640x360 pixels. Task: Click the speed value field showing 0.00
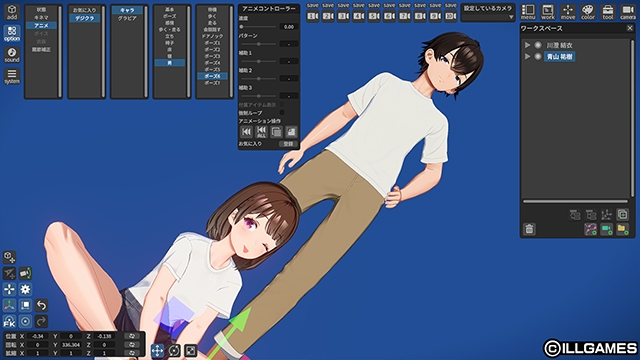[289, 27]
